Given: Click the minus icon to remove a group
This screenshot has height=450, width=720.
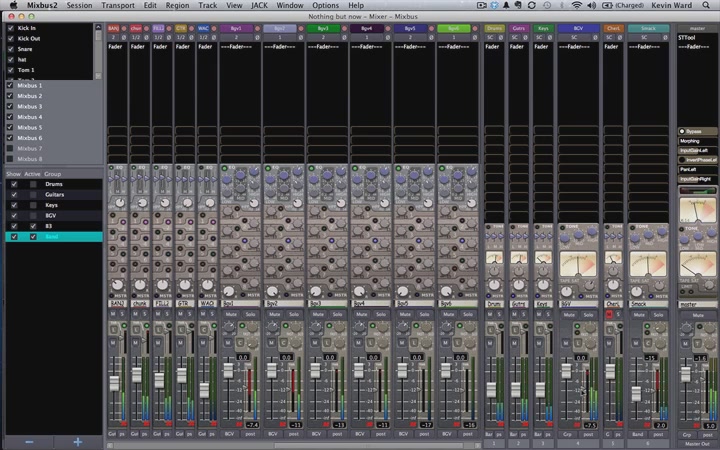Looking at the screenshot, I should point(29,442).
